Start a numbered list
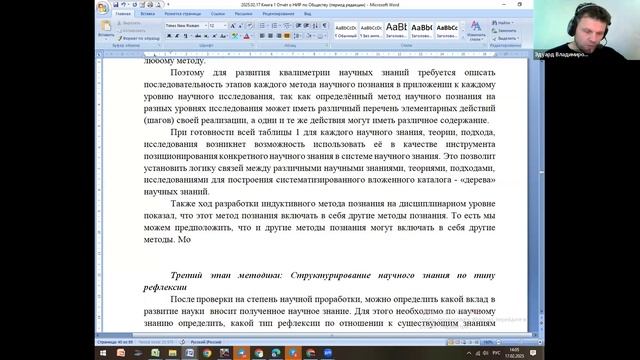 tap(275, 26)
